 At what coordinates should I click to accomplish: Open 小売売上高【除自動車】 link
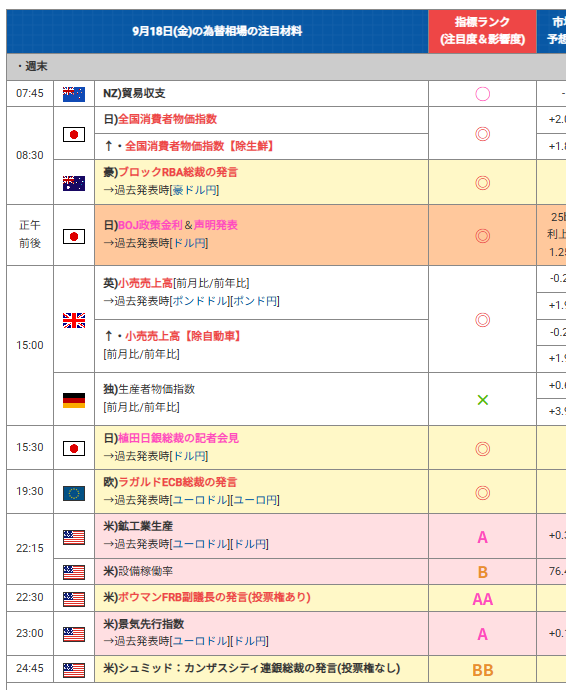[x=183, y=336]
